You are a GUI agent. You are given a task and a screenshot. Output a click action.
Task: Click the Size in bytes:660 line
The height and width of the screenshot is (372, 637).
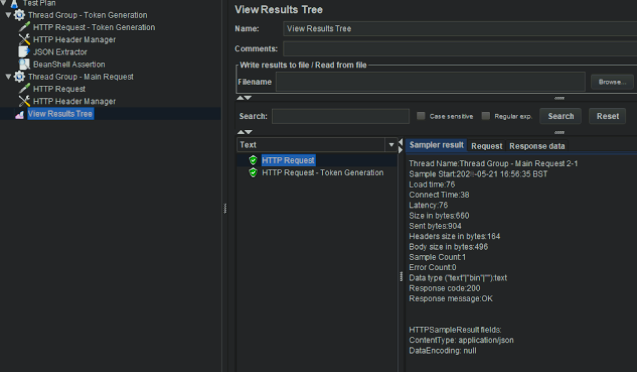pos(439,215)
